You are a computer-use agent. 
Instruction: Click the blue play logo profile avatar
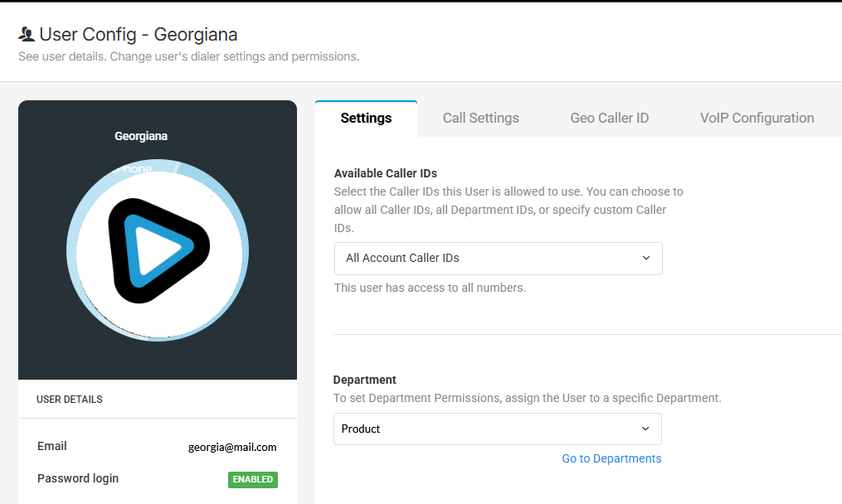(158, 250)
